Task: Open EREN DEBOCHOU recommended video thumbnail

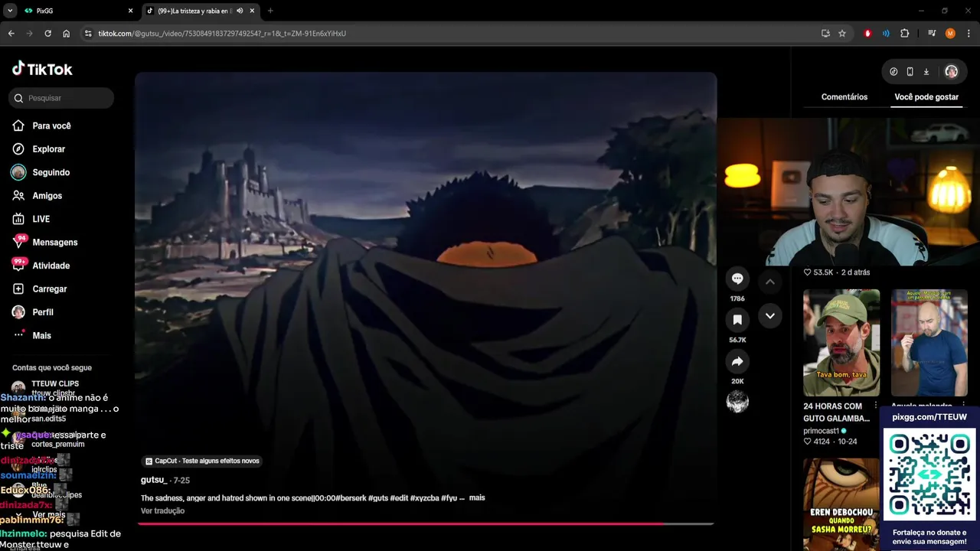Action: [841, 504]
